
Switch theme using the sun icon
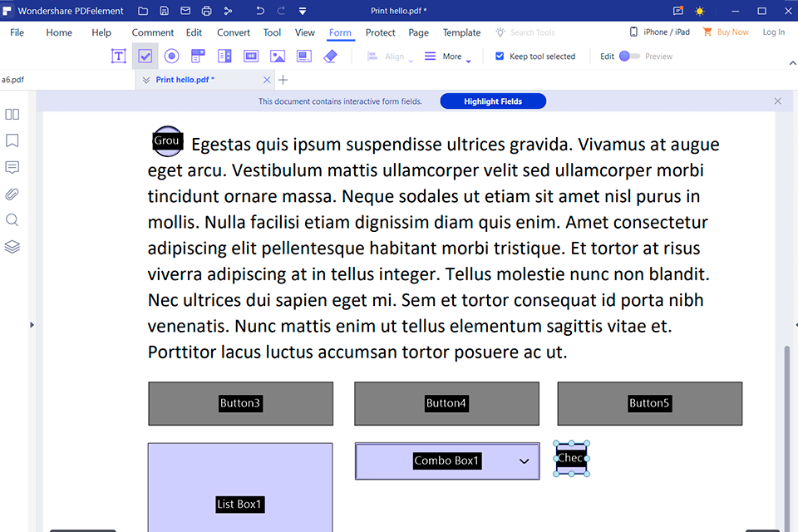pos(700,11)
